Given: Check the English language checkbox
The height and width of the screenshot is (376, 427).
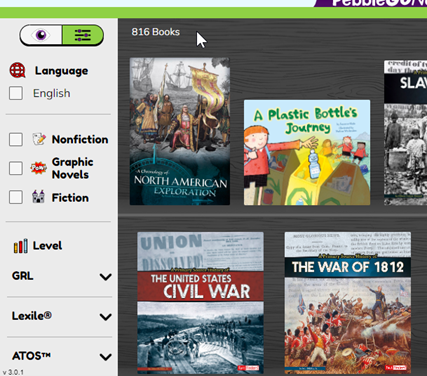Looking at the screenshot, I should (16, 93).
